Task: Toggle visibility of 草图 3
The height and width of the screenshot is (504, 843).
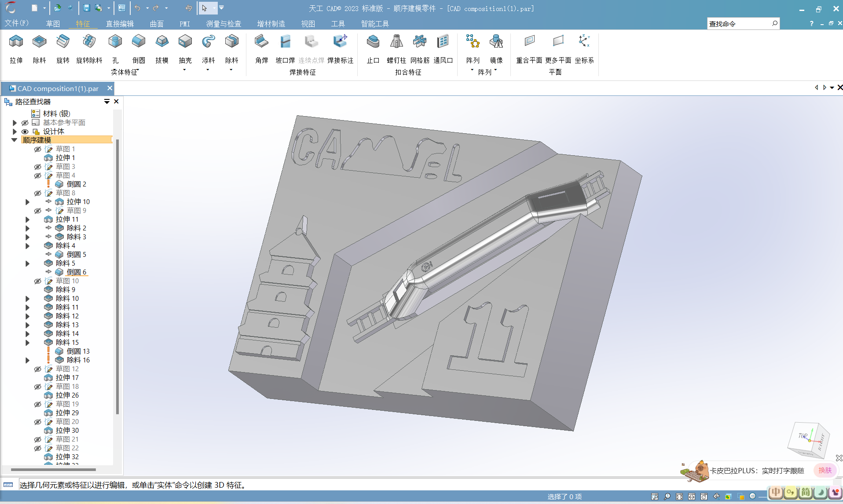Action: click(x=38, y=167)
